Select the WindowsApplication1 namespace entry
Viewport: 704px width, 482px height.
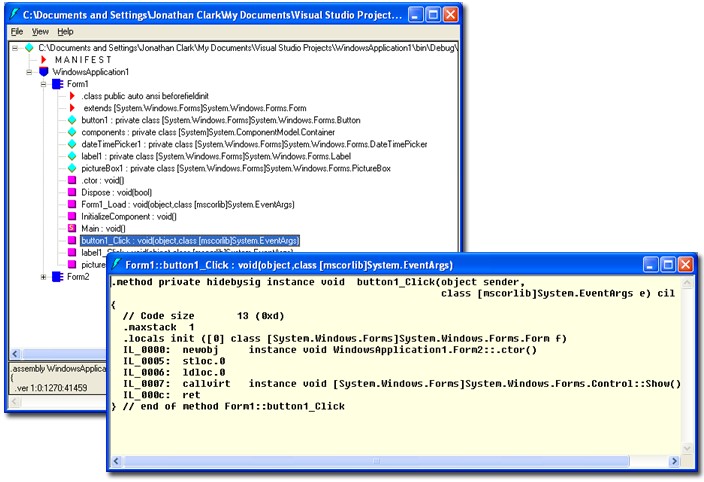tap(90, 72)
